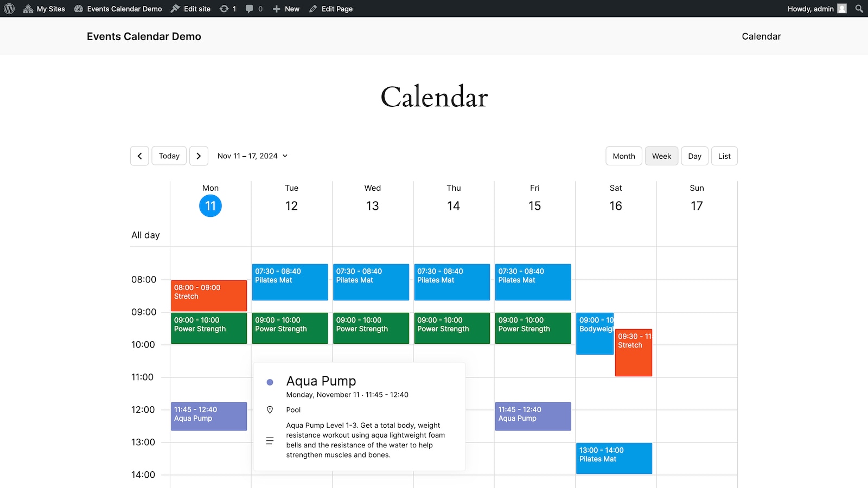This screenshot has width=868, height=488.
Task: Select the List view option
Action: pos(724,156)
